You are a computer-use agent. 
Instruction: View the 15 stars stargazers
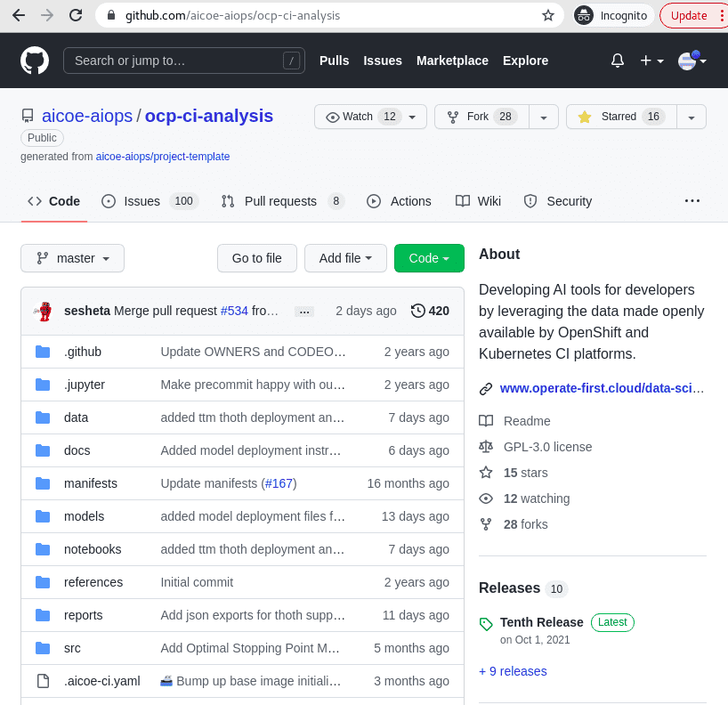point(525,473)
